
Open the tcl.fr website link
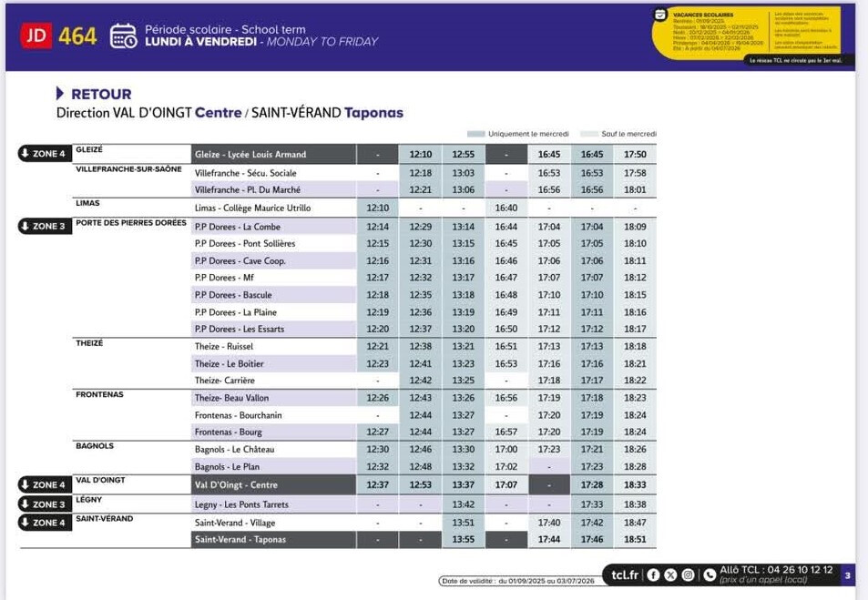625,575
